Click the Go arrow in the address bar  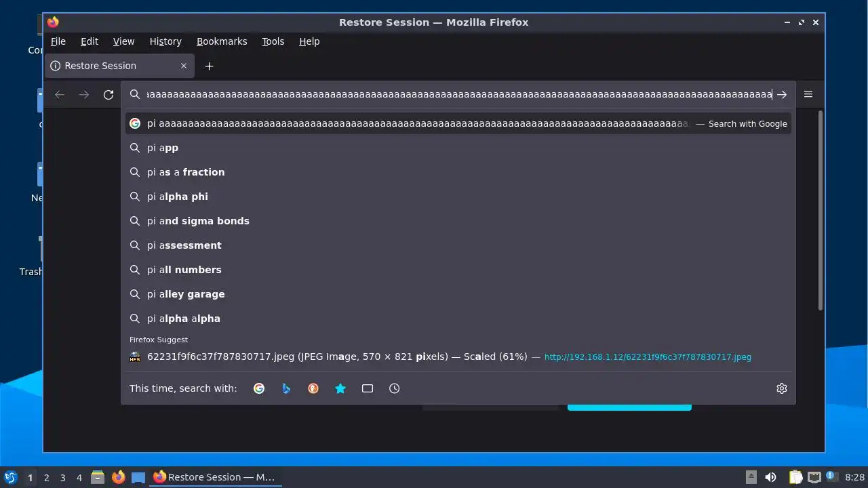[782, 95]
